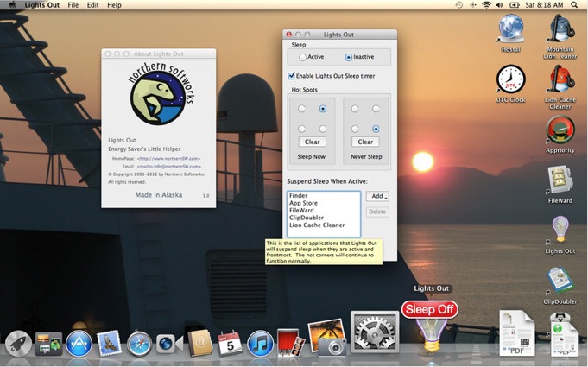The height and width of the screenshot is (367, 588).
Task: Select FileWard in the suspend sleep list
Action: click(x=301, y=210)
